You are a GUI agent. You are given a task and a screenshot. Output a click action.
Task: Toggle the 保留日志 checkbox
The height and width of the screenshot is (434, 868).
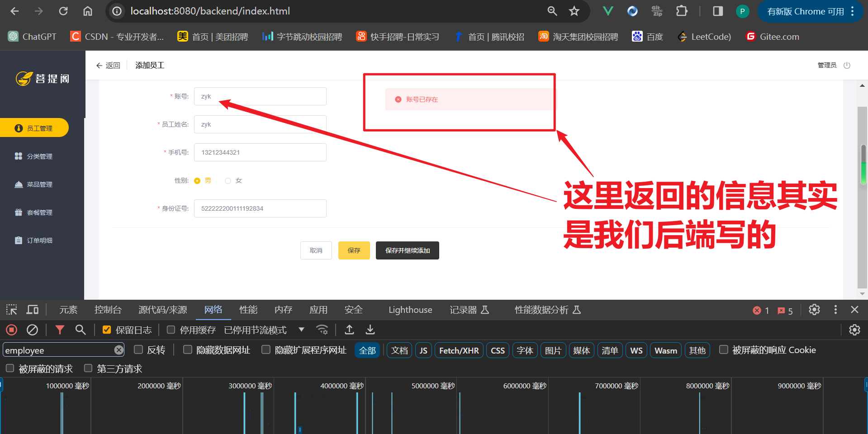(x=107, y=330)
